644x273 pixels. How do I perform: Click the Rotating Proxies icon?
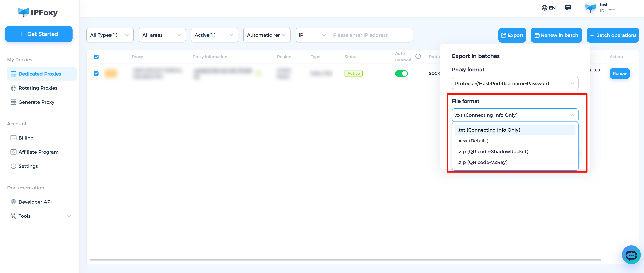point(13,88)
